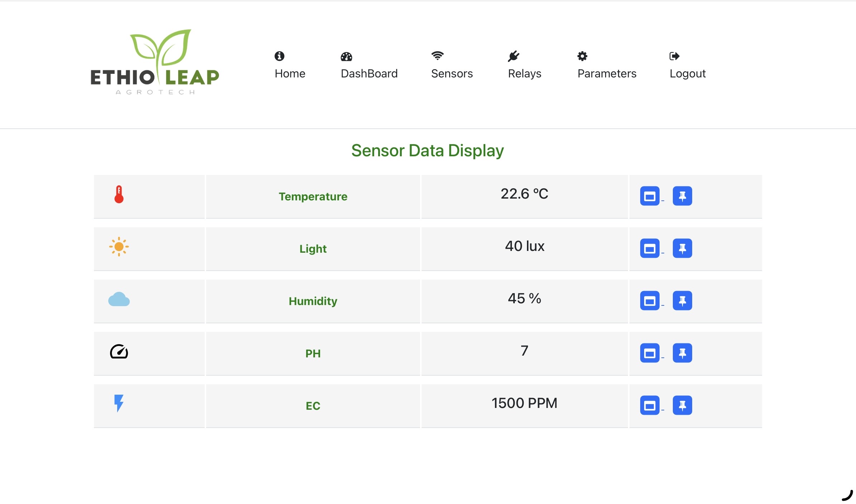Pin the Temperature sensor
Image resolution: width=856 pixels, height=504 pixels.
pos(683,196)
